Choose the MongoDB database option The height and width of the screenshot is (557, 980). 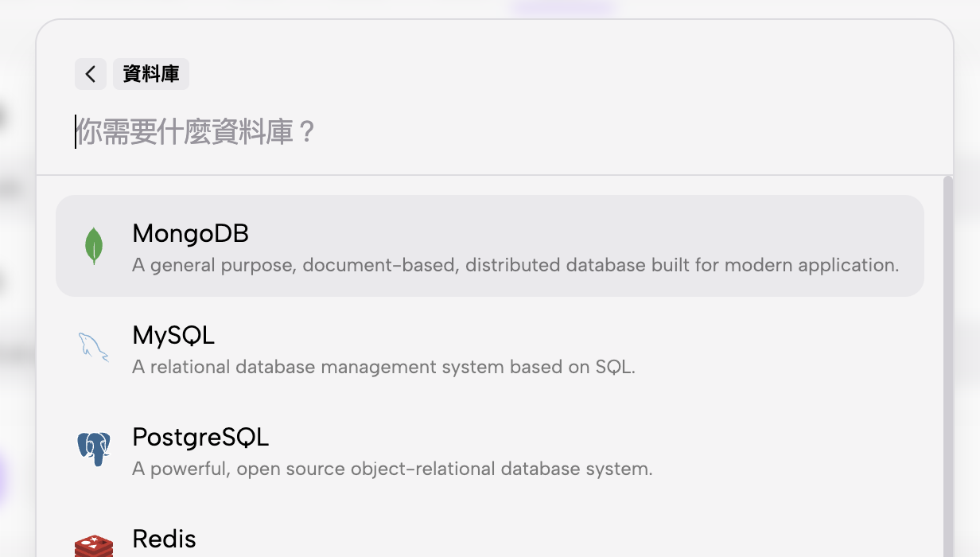[x=489, y=246]
